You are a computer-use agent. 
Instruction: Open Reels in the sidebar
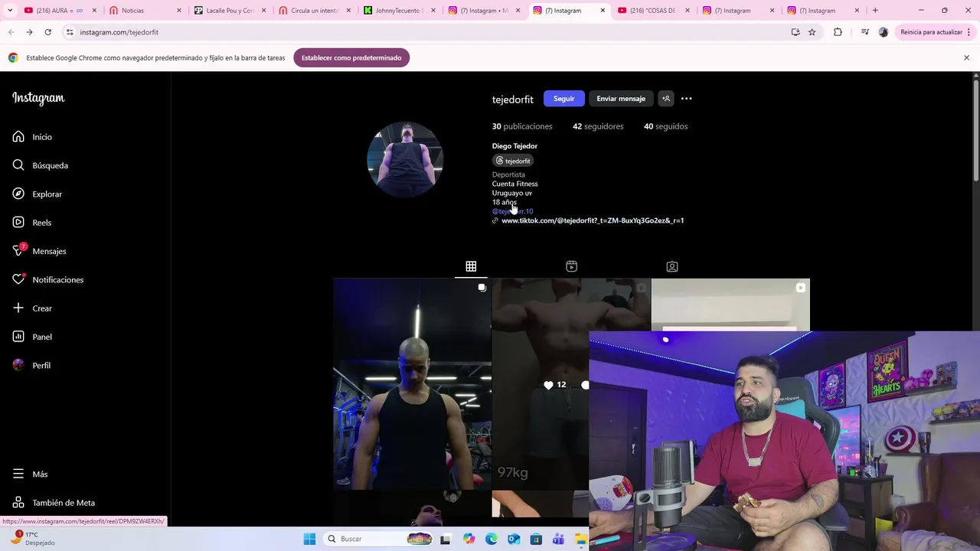tap(32, 223)
